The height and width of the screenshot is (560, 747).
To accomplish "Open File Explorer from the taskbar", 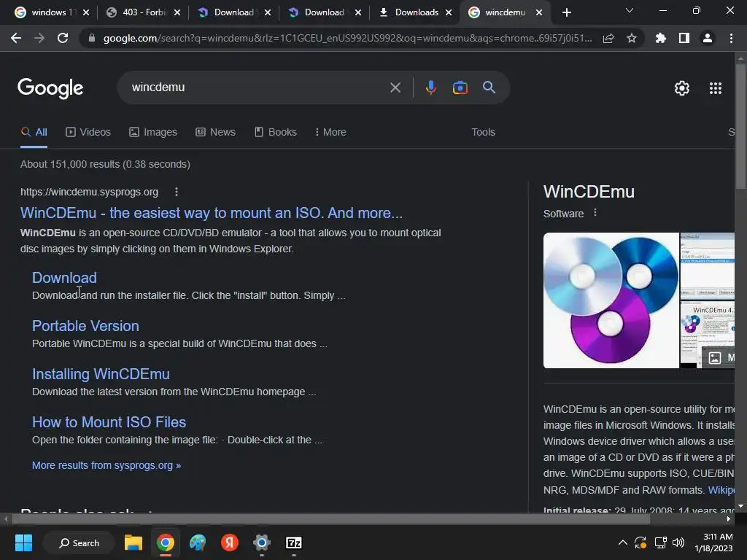I will pyautogui.click(x=133, y=542).
